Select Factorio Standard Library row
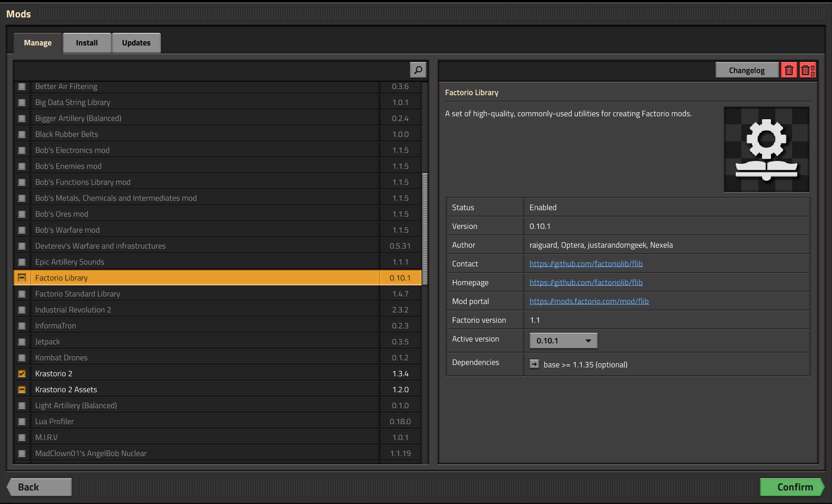 (x=217, y=294)
